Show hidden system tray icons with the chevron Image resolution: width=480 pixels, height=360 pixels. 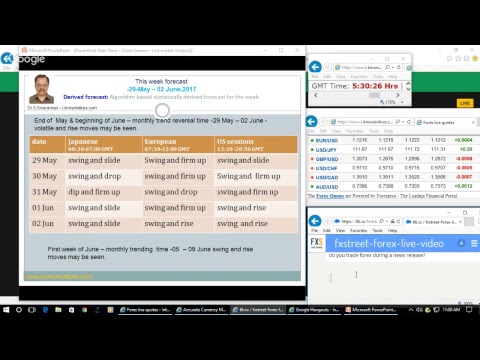[411, 310]
